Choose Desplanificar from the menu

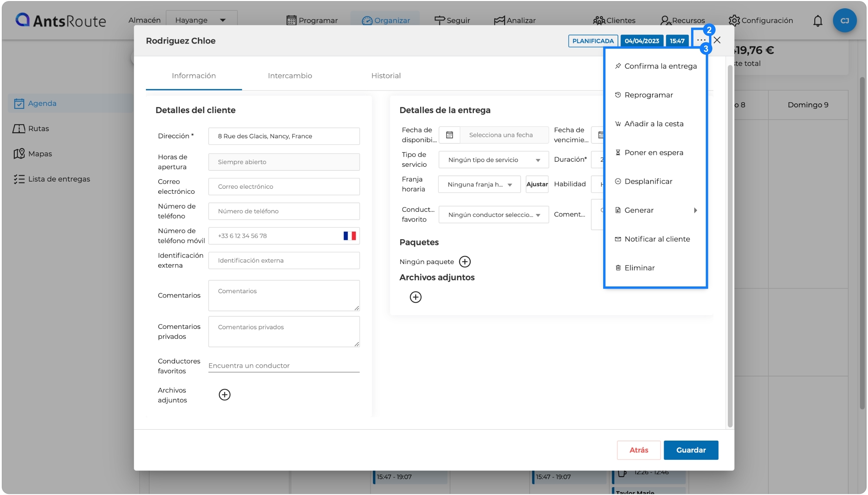tap(655, 182)
